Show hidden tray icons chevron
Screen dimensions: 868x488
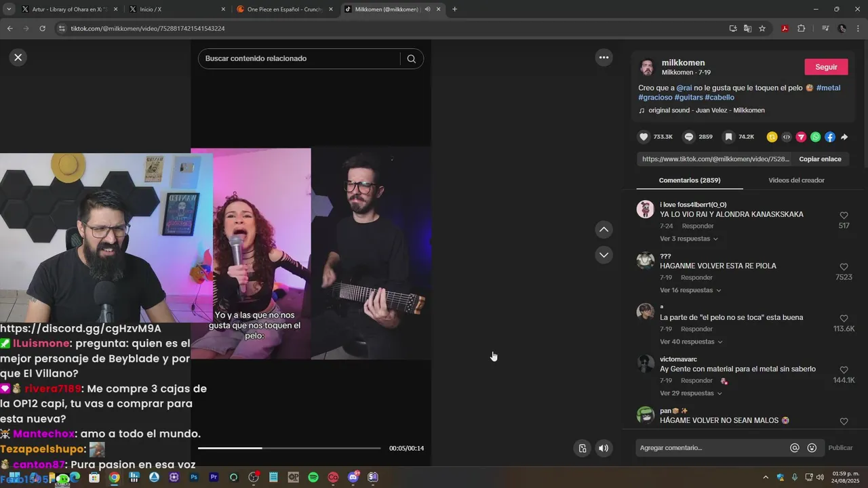766,477
